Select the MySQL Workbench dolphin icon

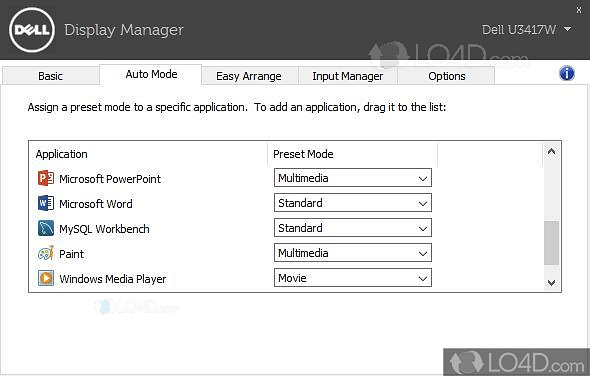click(46, 228)
